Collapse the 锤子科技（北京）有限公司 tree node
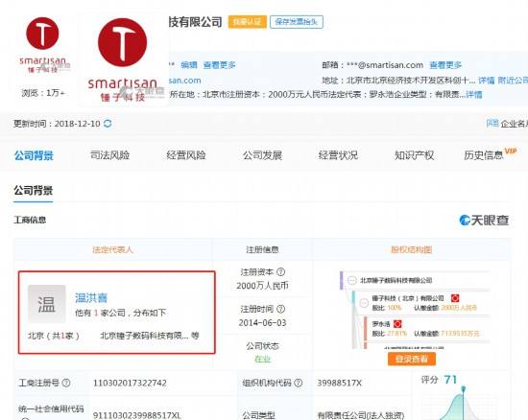 [x=364, y=303]
